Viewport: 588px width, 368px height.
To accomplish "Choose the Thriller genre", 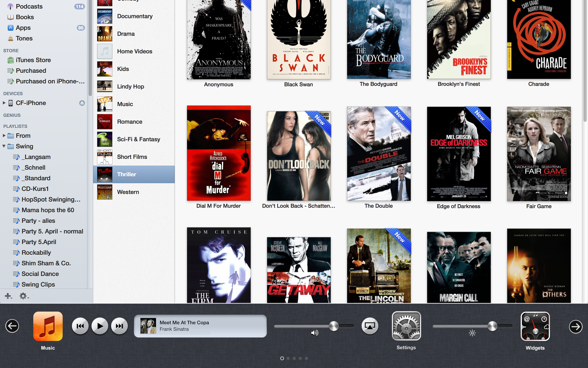I will click(134, 175).
